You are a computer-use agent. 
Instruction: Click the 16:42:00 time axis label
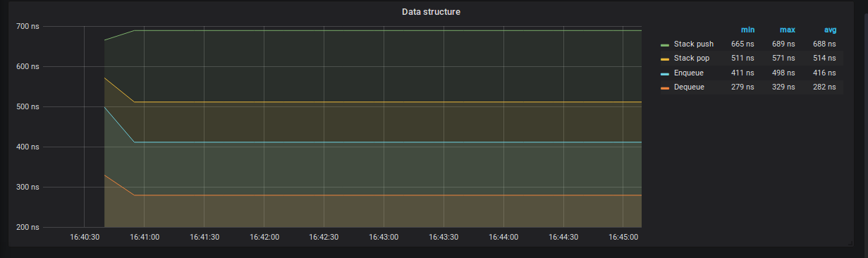pyautogui.click(x=264, y=238)
